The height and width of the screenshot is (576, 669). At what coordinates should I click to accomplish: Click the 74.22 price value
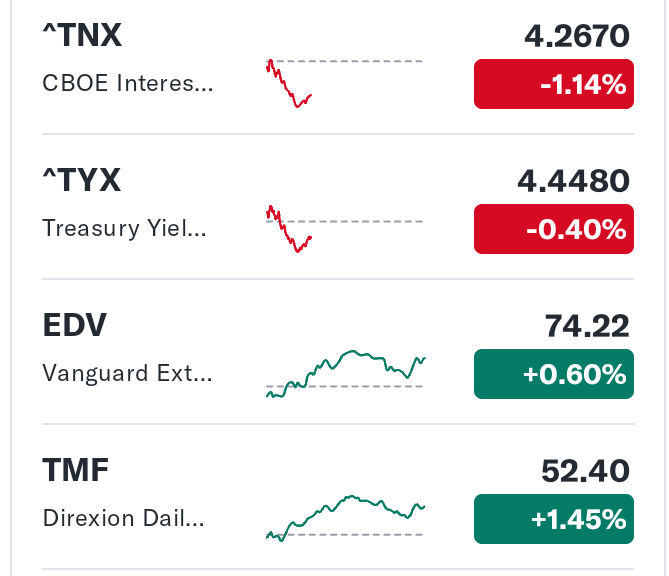coord(587,326)
